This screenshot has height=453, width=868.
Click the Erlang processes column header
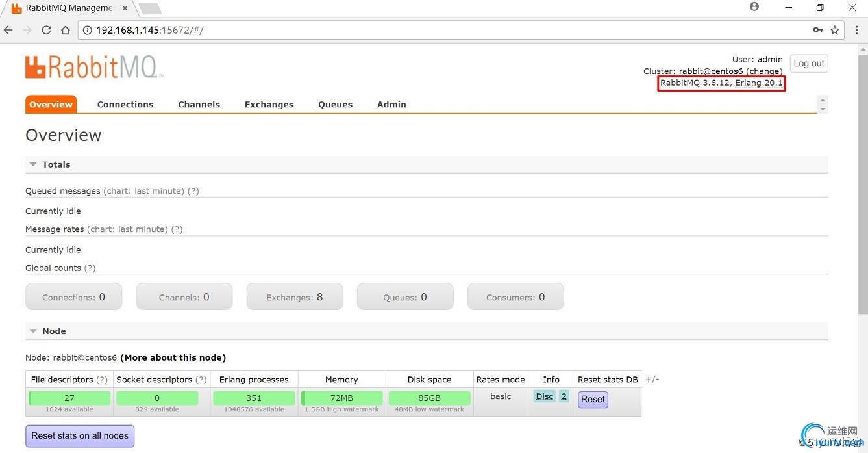pyautogui.click(x=254, y=380)
